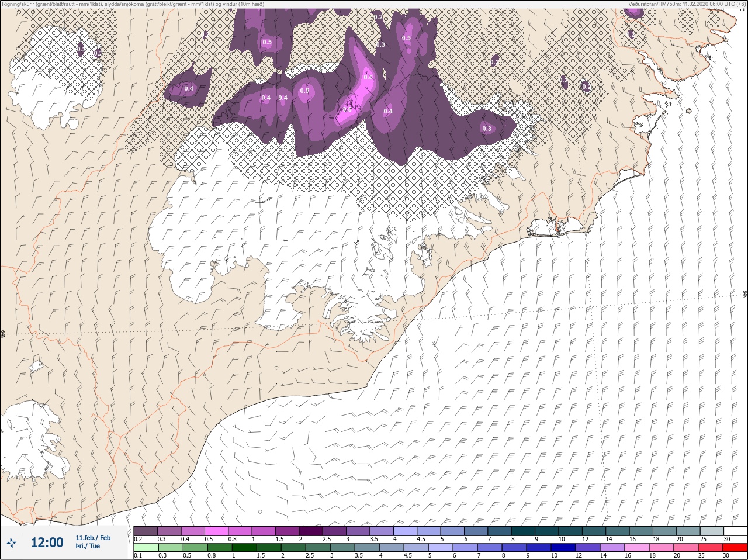Click the 'Þri./ Tue' weekday label

pyautogui.click(x=88, y=546)
